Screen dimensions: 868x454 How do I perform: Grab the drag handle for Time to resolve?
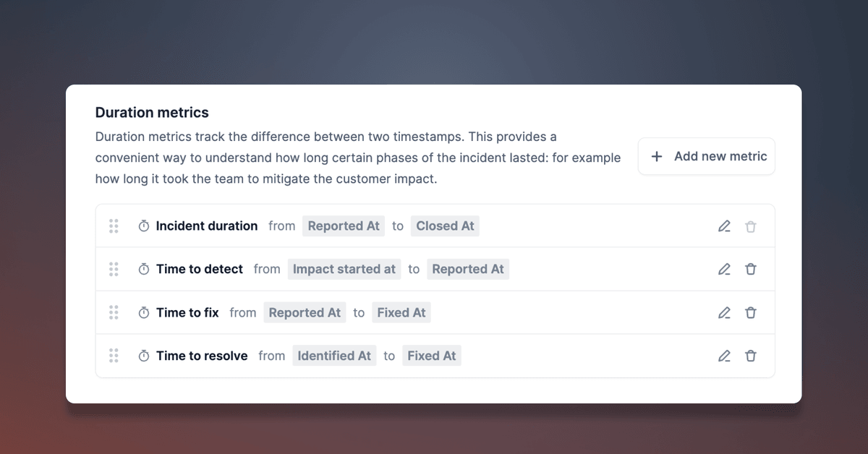point(114,356)
